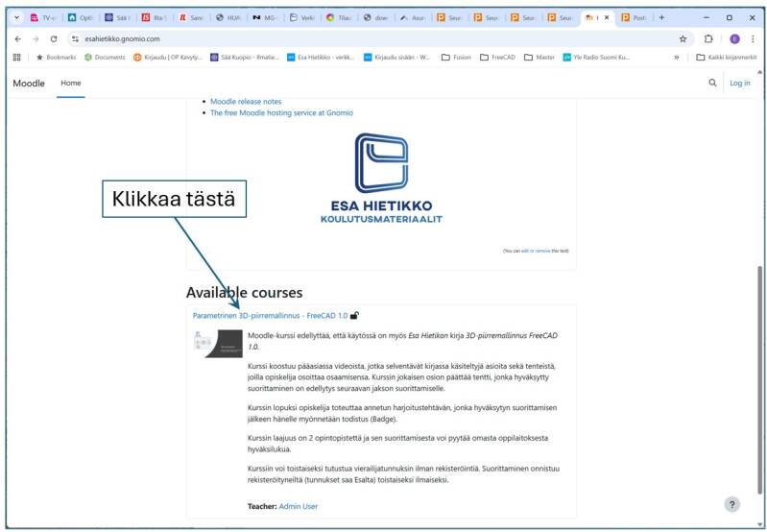Screen dimensions: 767x532
Task: Click the course thumbnail image
Action: pos(218,344)
